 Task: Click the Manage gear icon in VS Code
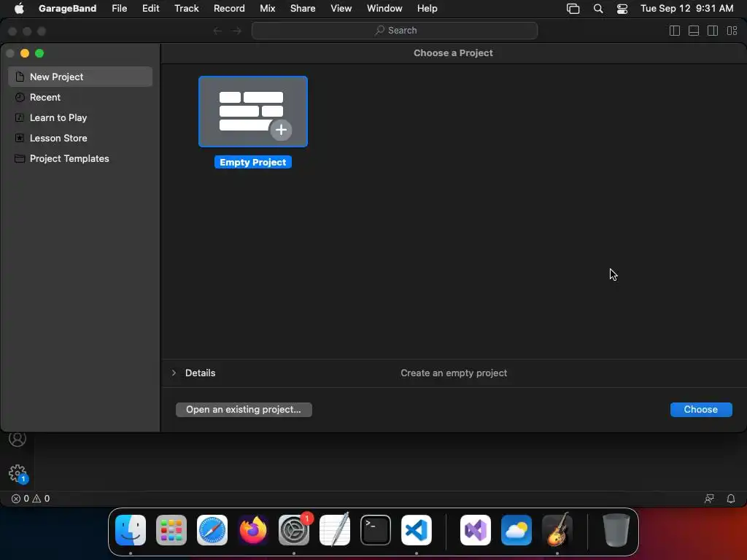18,473
